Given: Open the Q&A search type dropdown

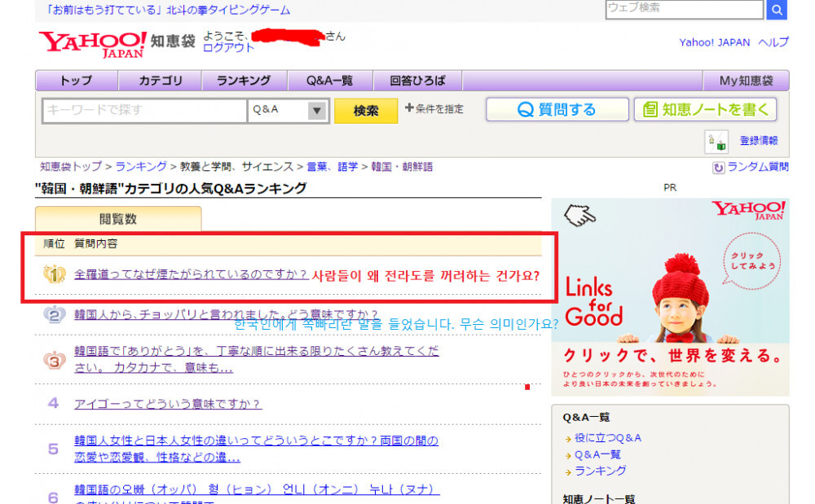Looking at the screenshot, I should [289, 110].
